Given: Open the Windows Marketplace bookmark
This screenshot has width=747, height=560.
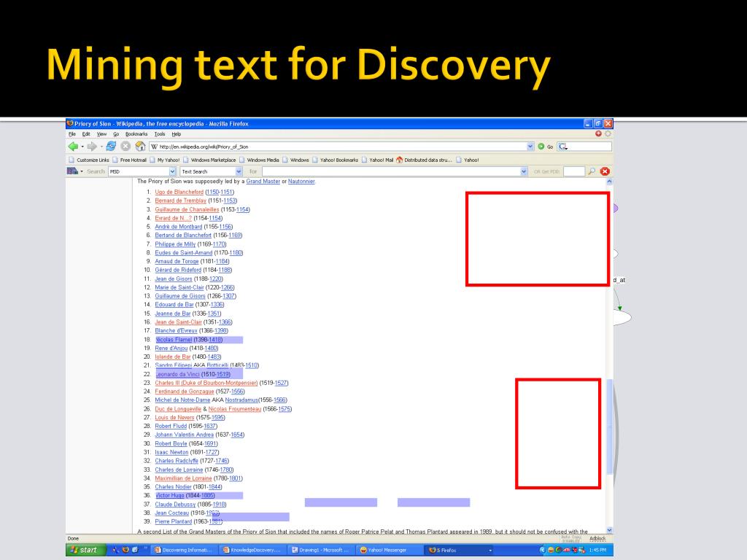Looking at the screenshot, I should 209,160.
